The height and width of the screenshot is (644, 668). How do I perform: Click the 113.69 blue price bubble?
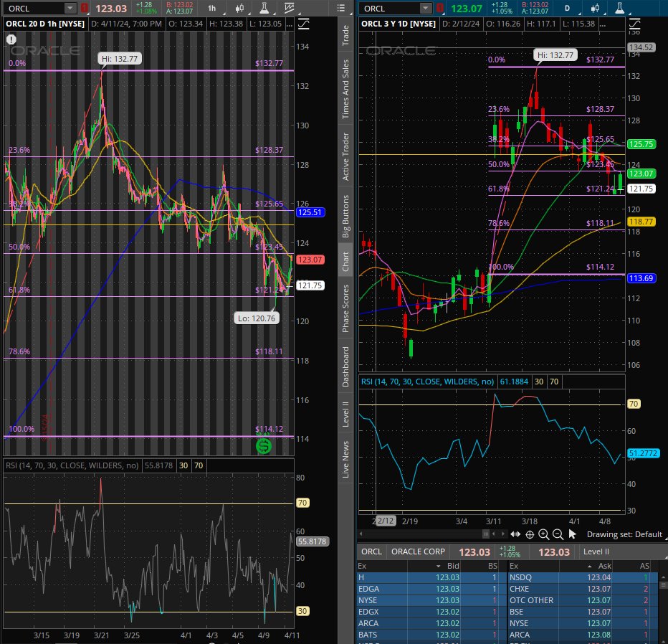click(x=641, y=278)
